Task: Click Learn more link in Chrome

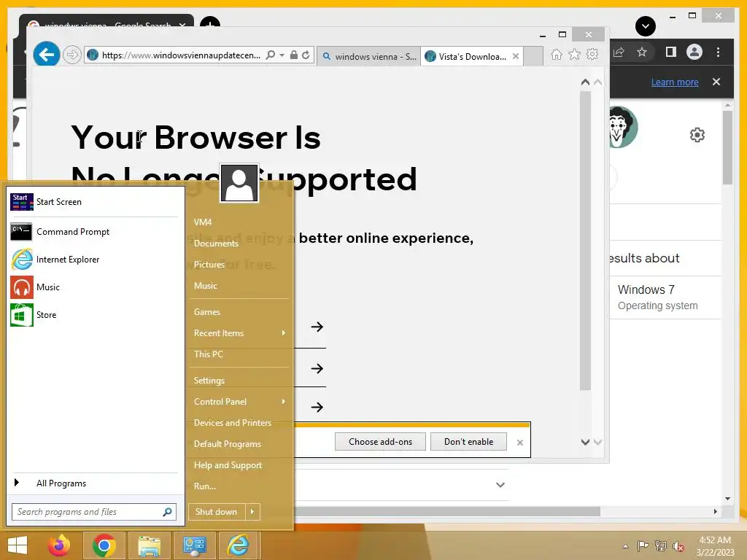Action: pos(675,82)
